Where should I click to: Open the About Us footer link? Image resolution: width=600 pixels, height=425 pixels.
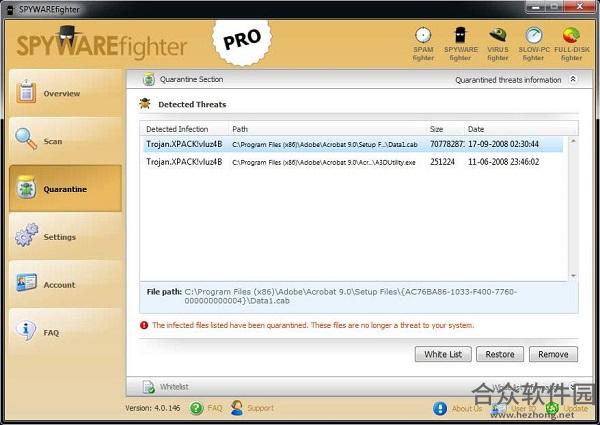tap(466, 408)
